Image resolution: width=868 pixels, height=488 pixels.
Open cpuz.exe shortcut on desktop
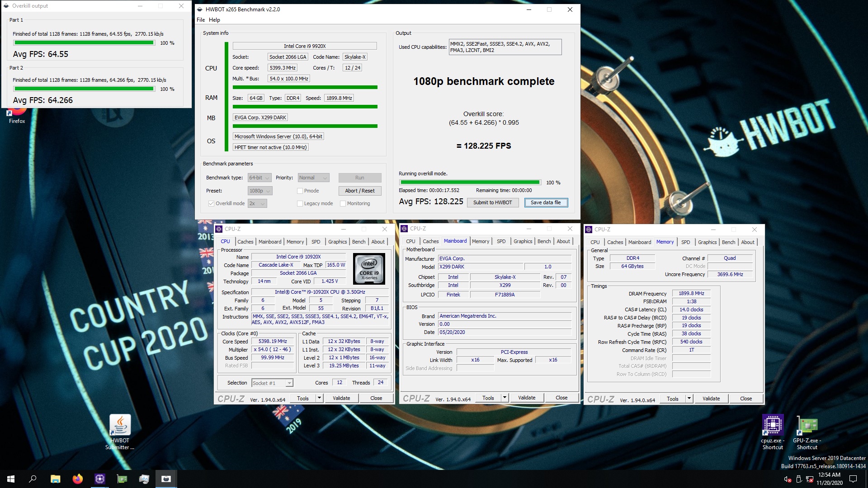[x=773, y=432]
